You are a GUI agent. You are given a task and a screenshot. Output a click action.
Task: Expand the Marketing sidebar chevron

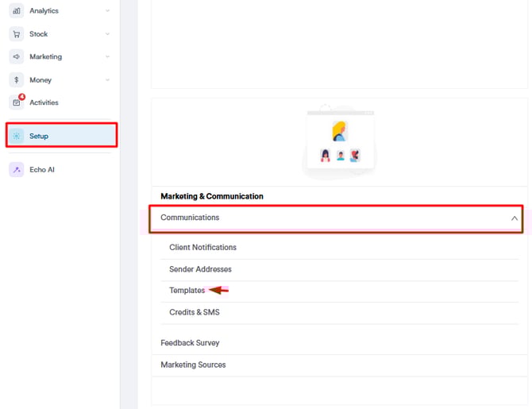(107, 57)
